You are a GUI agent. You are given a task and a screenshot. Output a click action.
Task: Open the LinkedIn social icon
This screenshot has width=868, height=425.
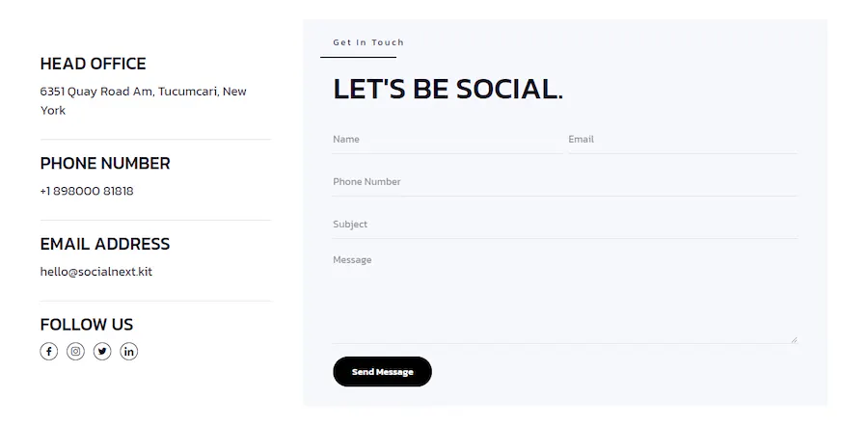[x=129, y=352]
